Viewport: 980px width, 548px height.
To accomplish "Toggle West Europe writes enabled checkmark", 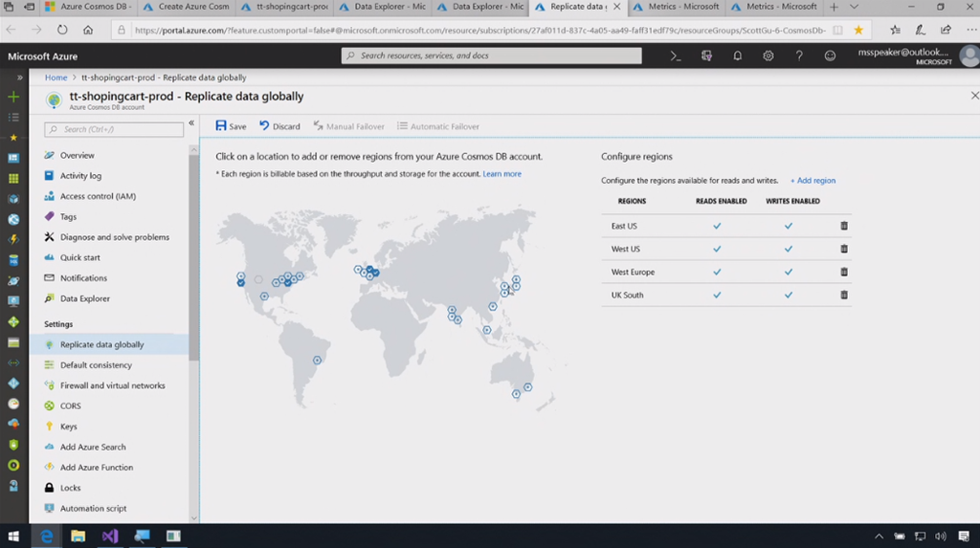I will (x=789, y=272).
